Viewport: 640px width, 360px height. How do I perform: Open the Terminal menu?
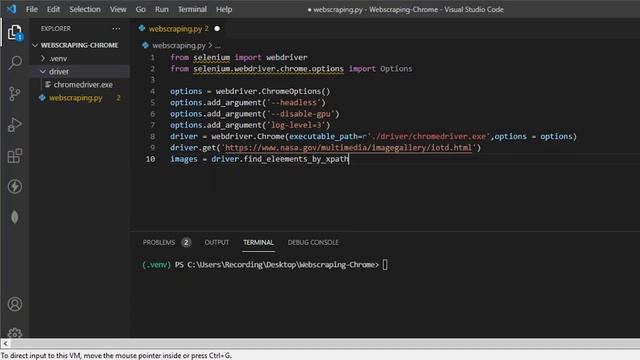click(x=192, y=9)
